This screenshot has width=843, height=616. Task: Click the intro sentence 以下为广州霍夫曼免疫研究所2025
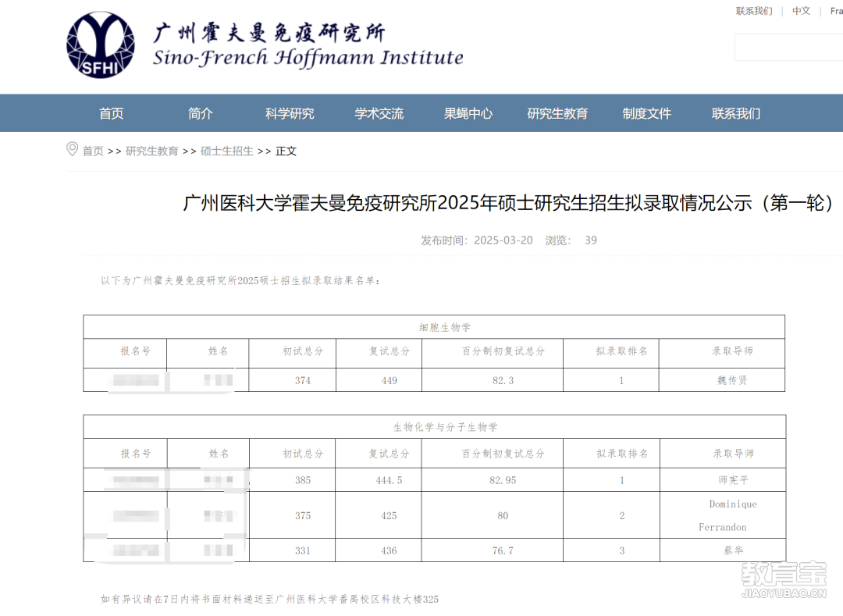coord(240,280)
